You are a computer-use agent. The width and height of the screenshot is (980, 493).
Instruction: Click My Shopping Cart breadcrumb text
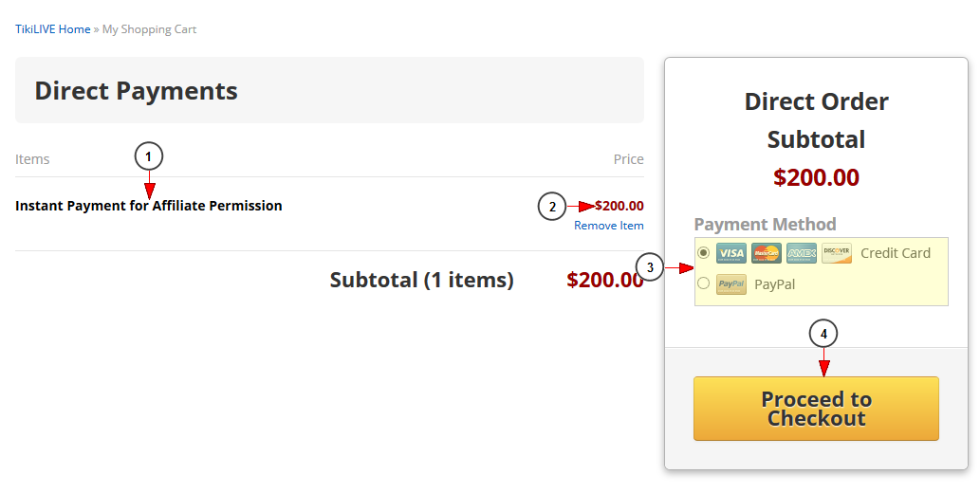click(x=149, y=29)
